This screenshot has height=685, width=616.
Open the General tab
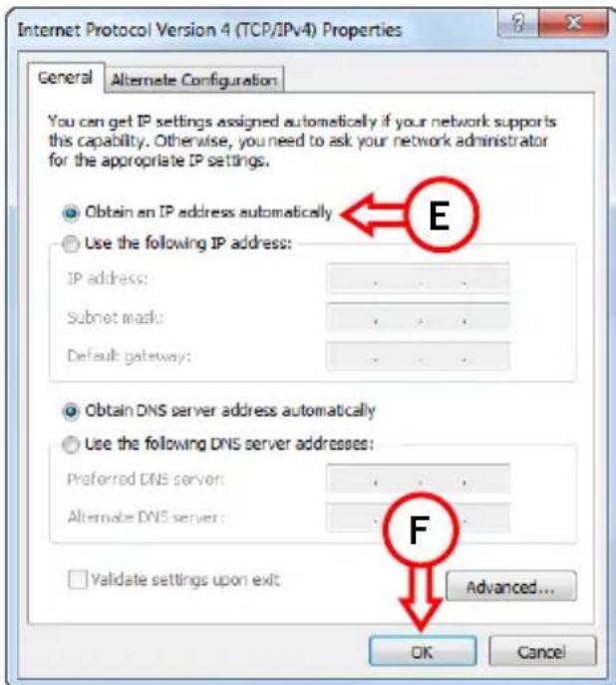(66, 78)
